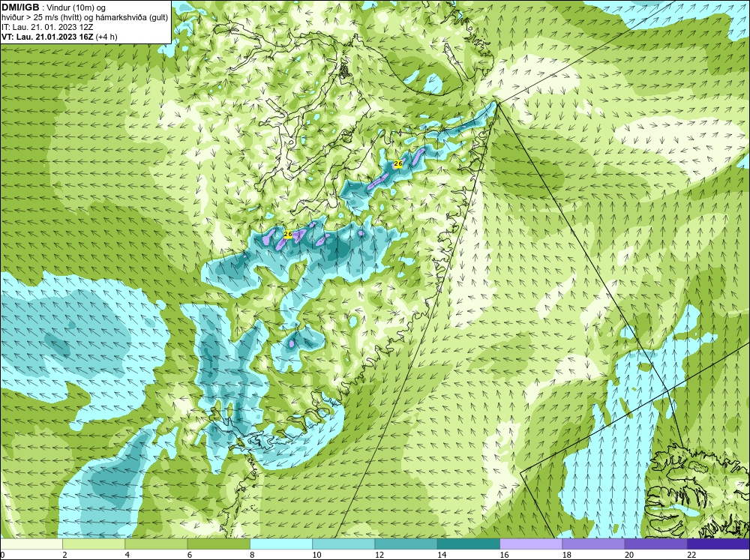This screenshot has width=750, height=560.
Task: Click the 'VT: Lau. 21.01.2023 16Z (+4 h)' line
Action: point(59,36)
